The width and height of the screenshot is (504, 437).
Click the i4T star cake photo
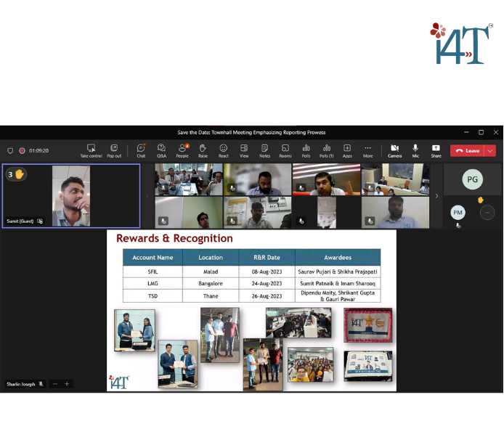click(x=367, y=325)
